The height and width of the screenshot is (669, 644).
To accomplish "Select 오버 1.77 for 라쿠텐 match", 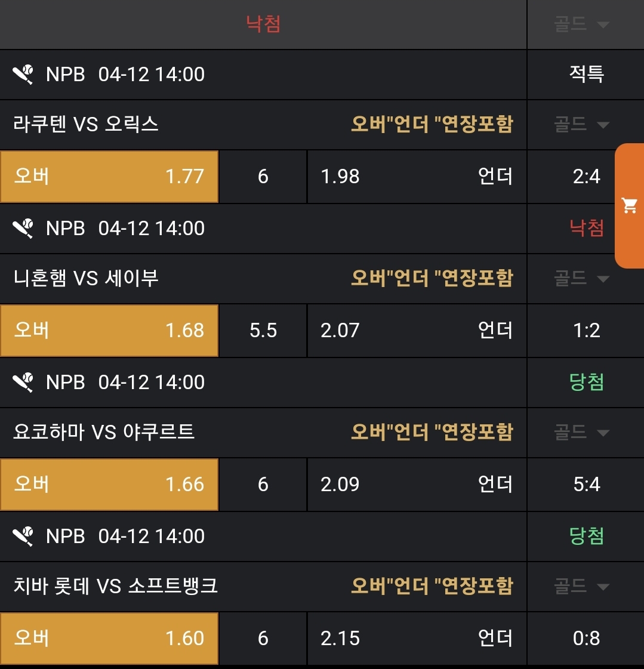I will [109, 177].
